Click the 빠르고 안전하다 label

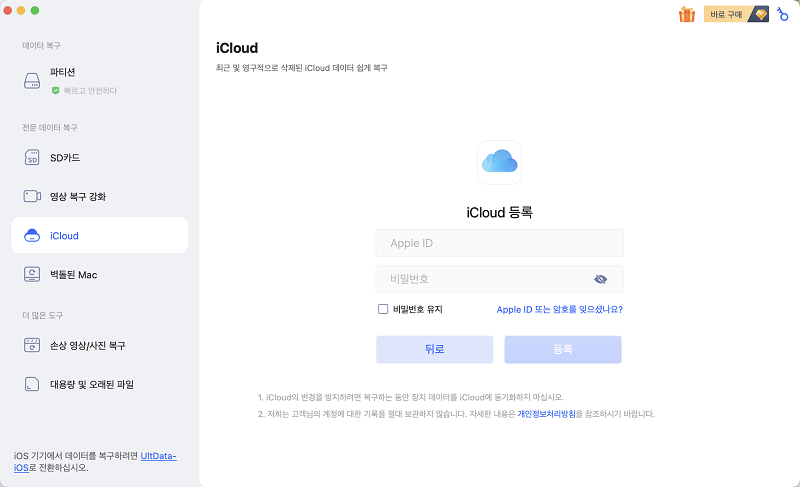[x=90, y=91]
